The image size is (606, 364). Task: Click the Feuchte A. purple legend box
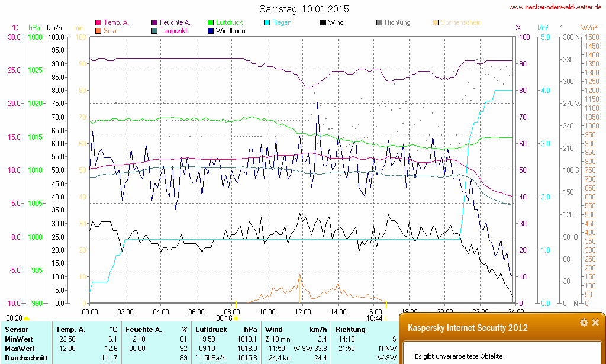tap(154, 22)
